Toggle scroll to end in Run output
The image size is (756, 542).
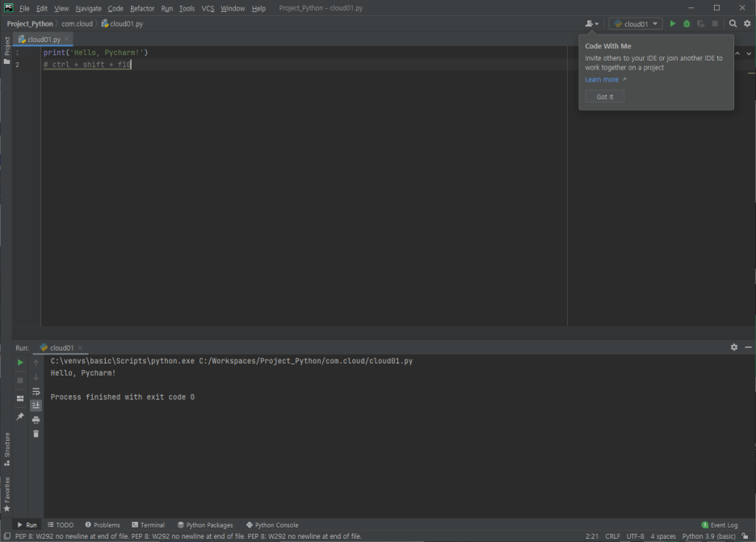[x=36, y=405]
